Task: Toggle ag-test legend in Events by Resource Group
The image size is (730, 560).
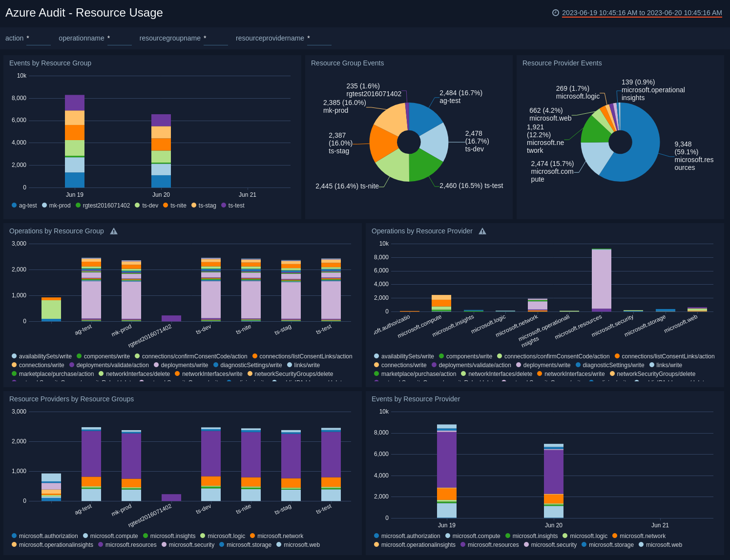Action: pos(24,206)
